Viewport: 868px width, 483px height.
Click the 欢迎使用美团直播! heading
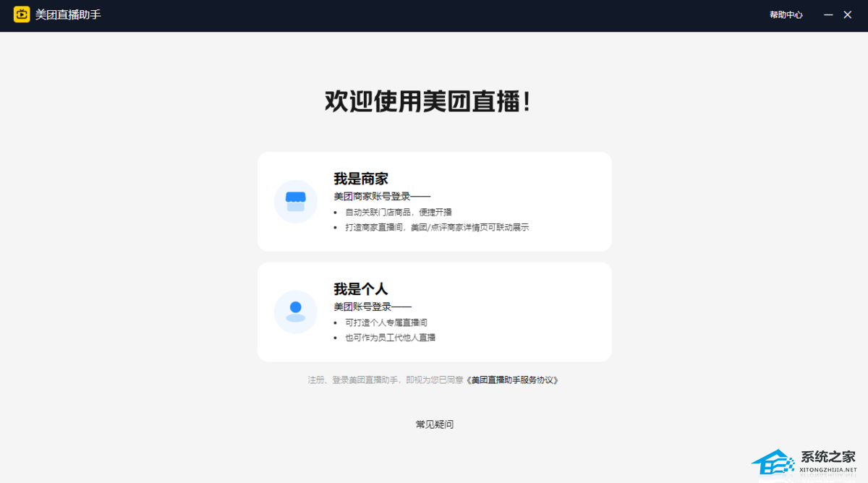point(429,101)
